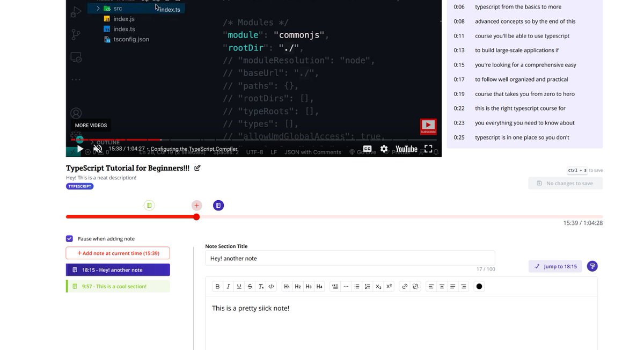Screen dimensions: 644x350
Task: Click the TYPESCRIPT tag badge
Action: tap(80, 186)
